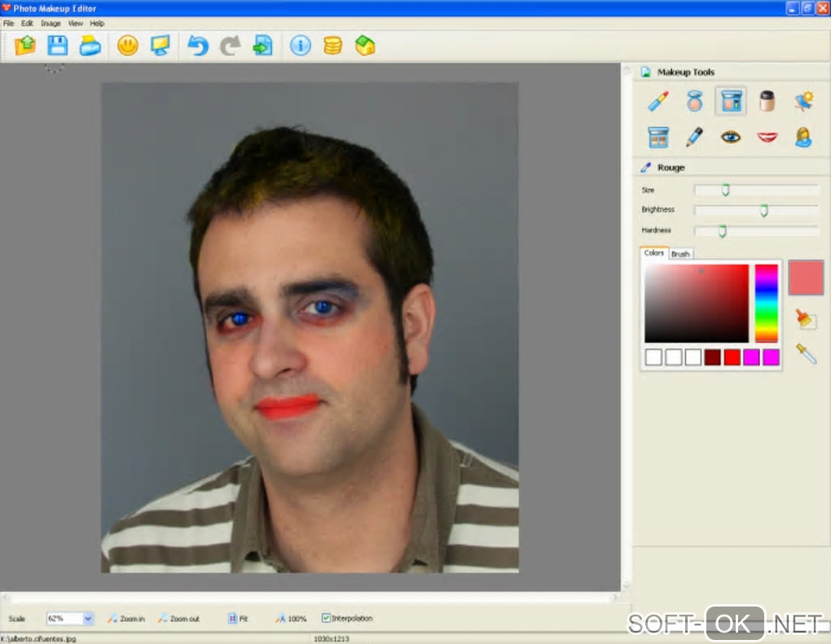
Task: Click the image dimensions 1030x1213 in status bar
Action: [332, 638]
